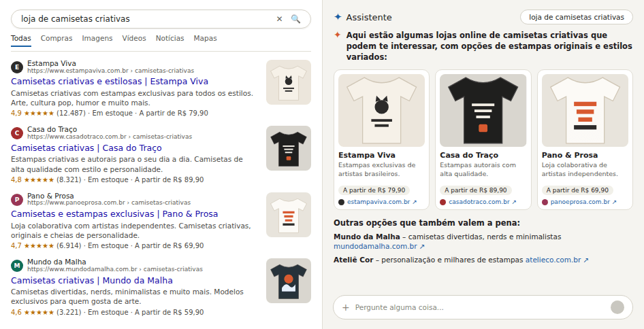
Task: Open the Vídeos tab
Action: click(134, 39)
